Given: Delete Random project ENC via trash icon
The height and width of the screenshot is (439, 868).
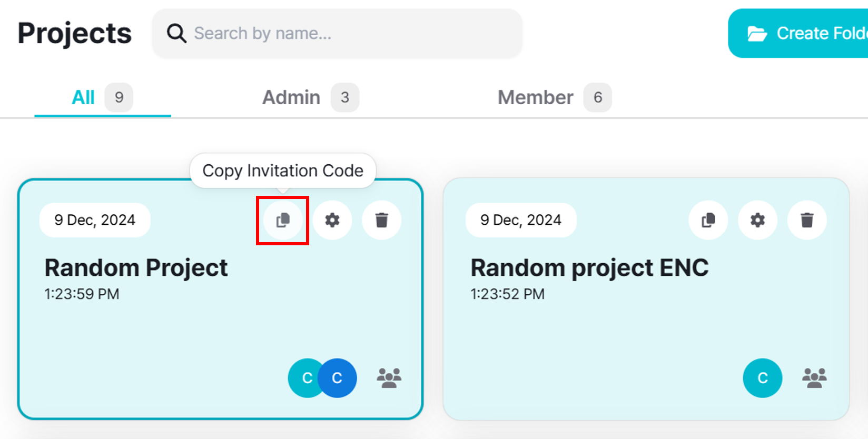Looking at the screenshot, I should click(x=807, y=220).
